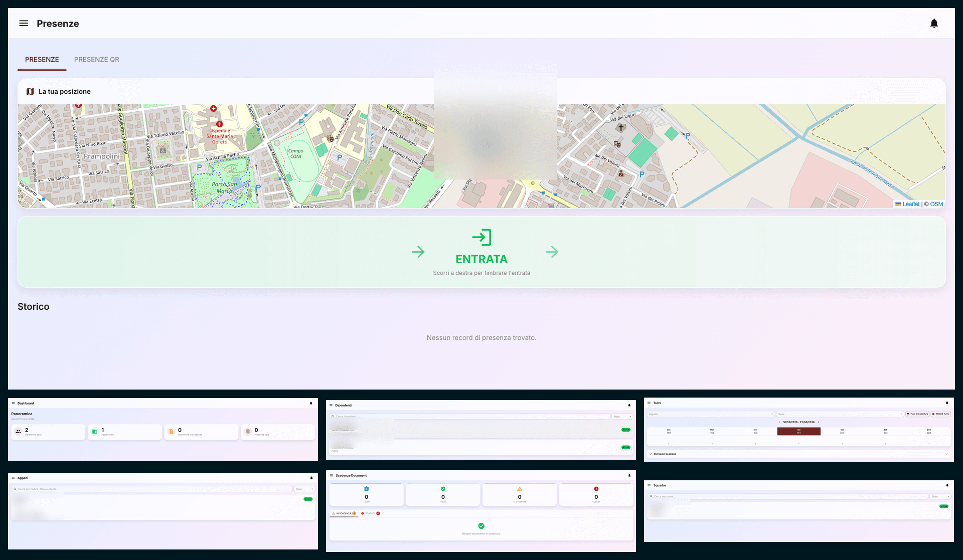
Task: Click the Modelli Turno button
Action: point(941,414)
